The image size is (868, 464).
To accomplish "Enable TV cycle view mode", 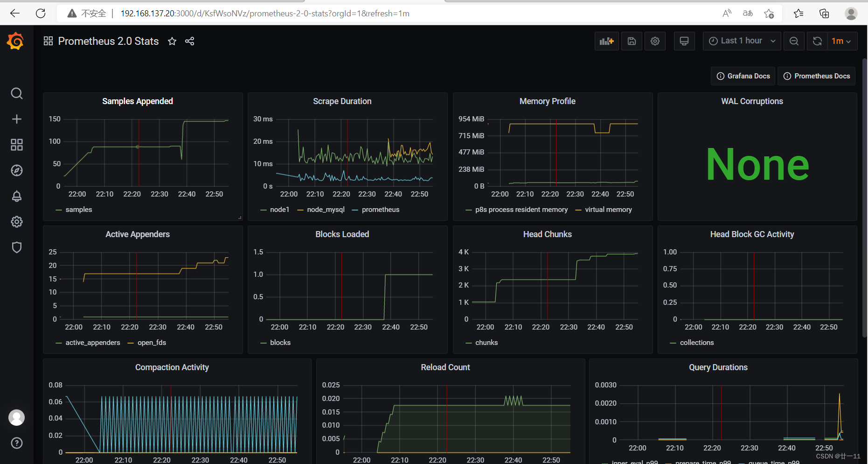I will click(x=684, y=41).
